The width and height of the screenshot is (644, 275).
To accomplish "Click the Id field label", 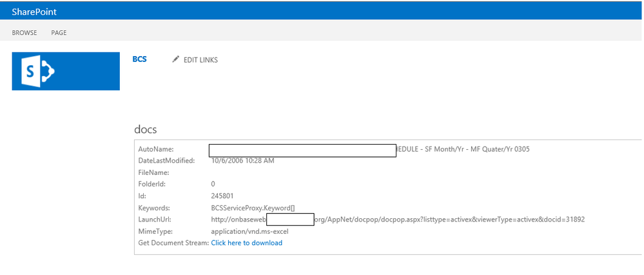I will pos(142,196).
